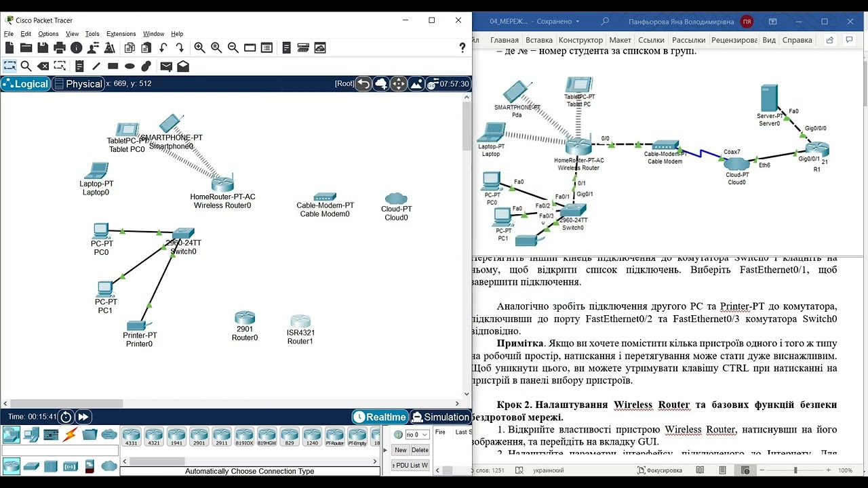Go back a level in workspace navigation
This screenshot has height=488, width=868.
[364, 83]
